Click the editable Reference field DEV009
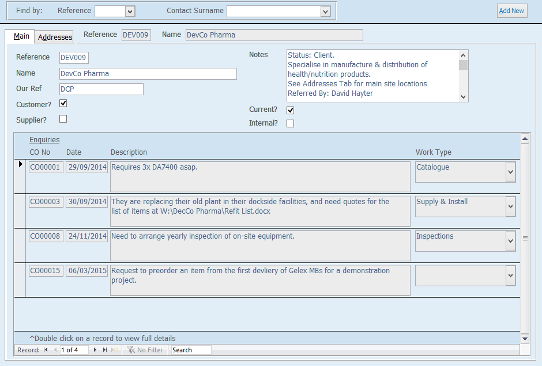 coord(74,57)
